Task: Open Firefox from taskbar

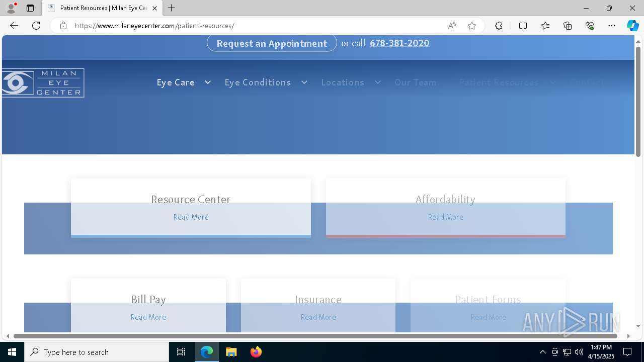Action: tap(256, 352)
